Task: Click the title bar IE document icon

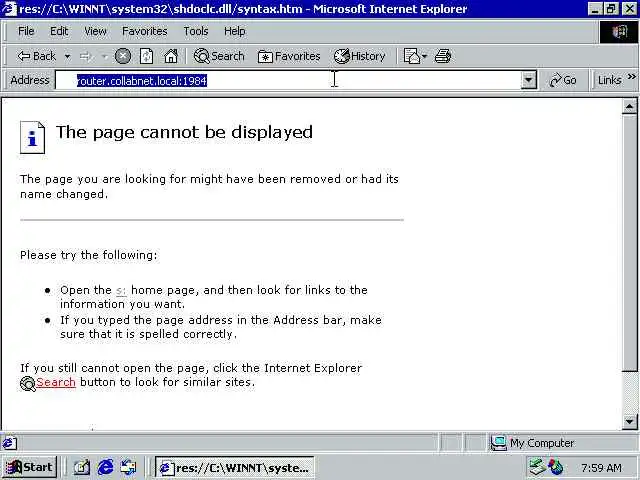Action: tap(9, 9)
